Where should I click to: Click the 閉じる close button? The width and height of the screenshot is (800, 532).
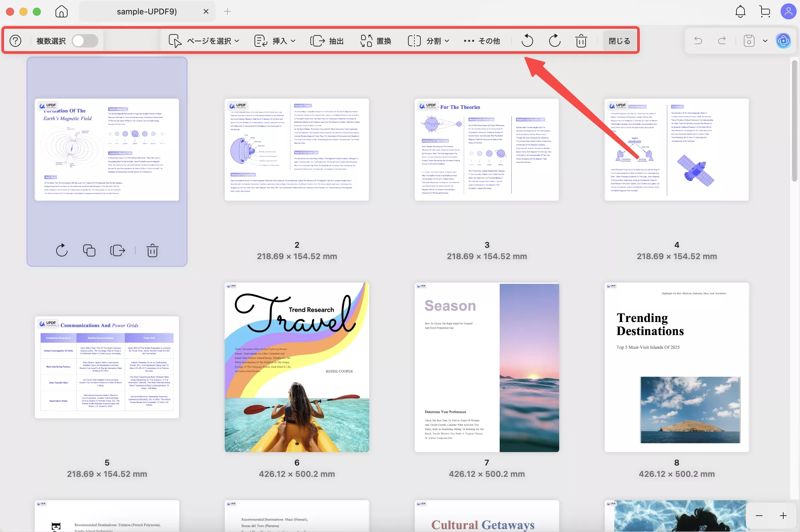point(619,41)
